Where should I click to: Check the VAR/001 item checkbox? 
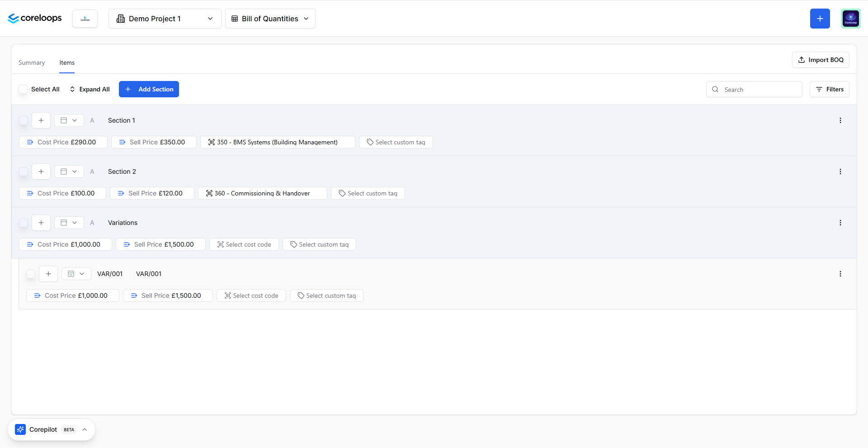tap(31, 274)
